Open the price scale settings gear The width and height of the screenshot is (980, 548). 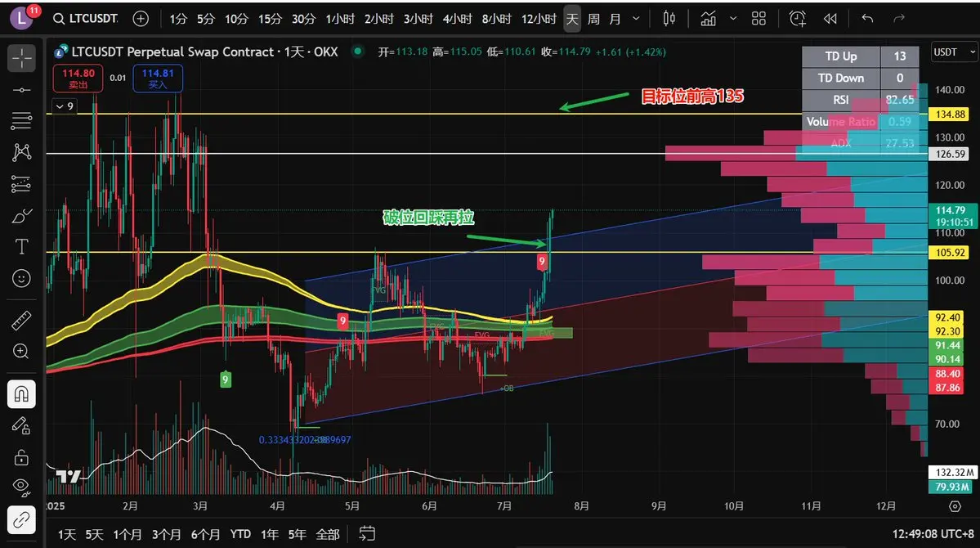(955, 506)
